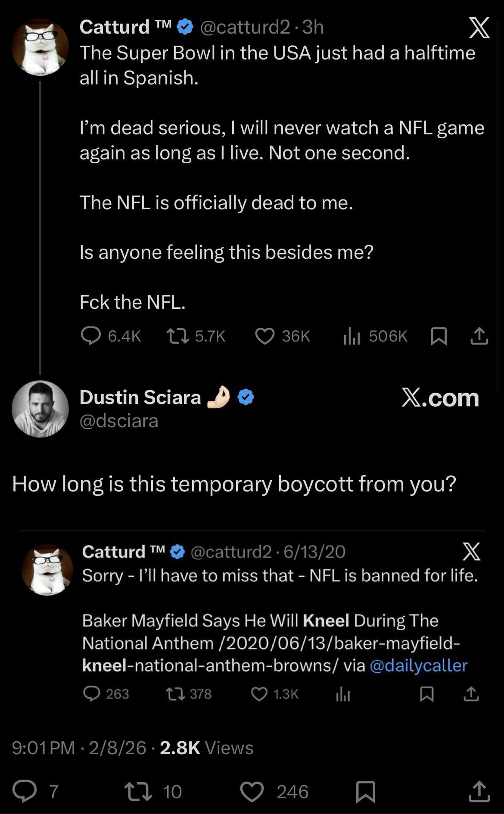504x814 pixels.
Task: Share the top Catturd tweet
Action: pos(479,336)
